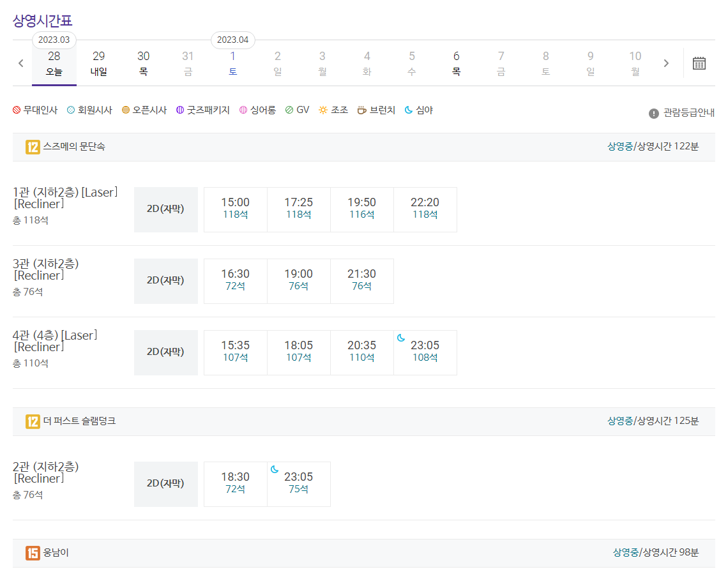This screenshot has width=728, height=588.
Task: Book 1관 22:20 showing
Action: [425, 209]
